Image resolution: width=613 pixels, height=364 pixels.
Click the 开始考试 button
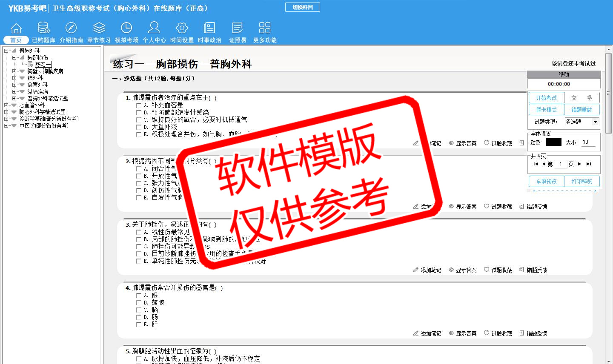(x=546, y=98)
